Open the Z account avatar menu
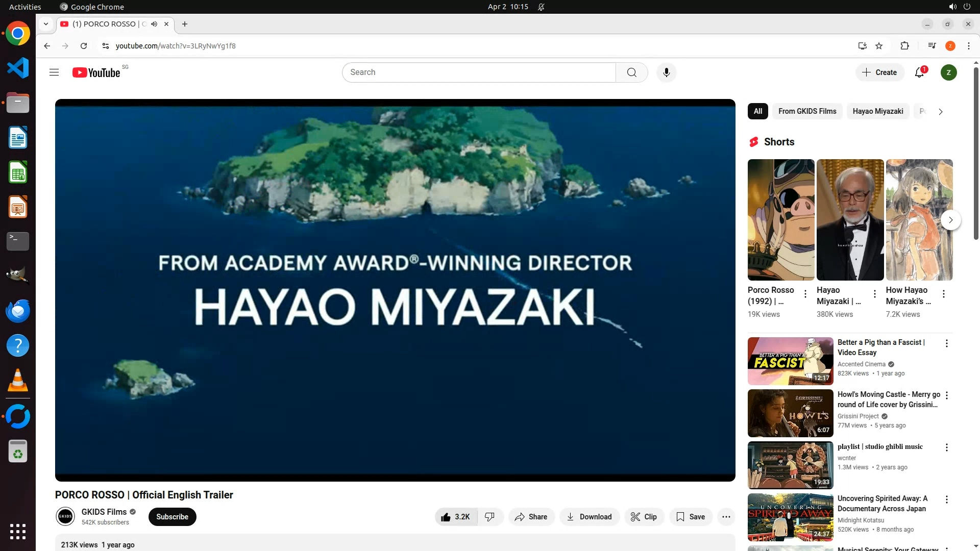This screenshot has width=980, height=551. 948,72
